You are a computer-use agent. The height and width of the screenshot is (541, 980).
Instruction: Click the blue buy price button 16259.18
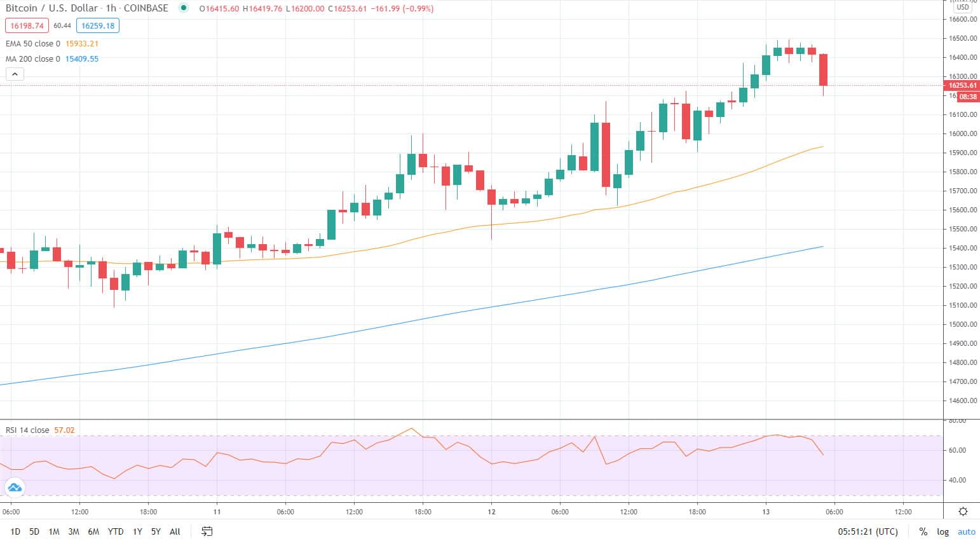(x=97, y=26)
